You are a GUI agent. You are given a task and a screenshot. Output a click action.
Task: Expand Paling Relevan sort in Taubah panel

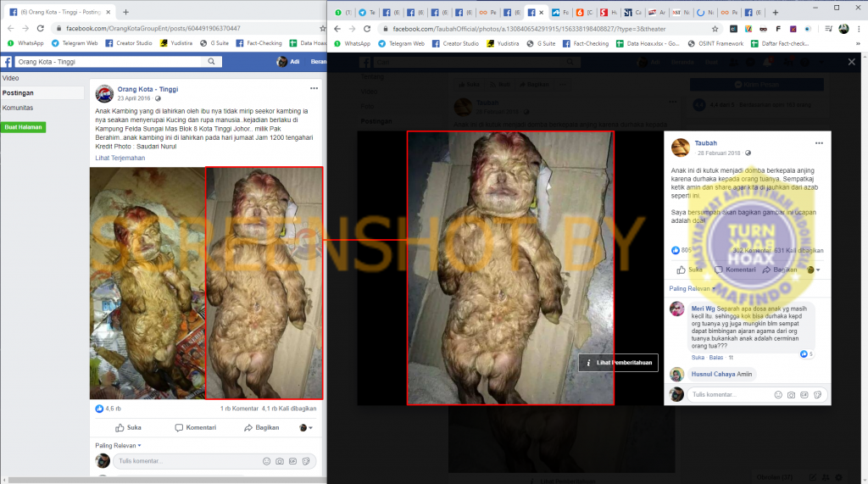point(692,288)
